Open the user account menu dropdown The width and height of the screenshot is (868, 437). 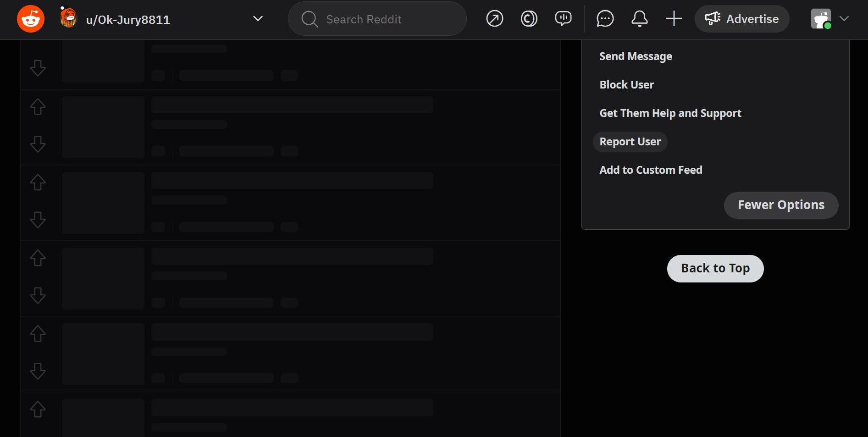tap(830, 19)
